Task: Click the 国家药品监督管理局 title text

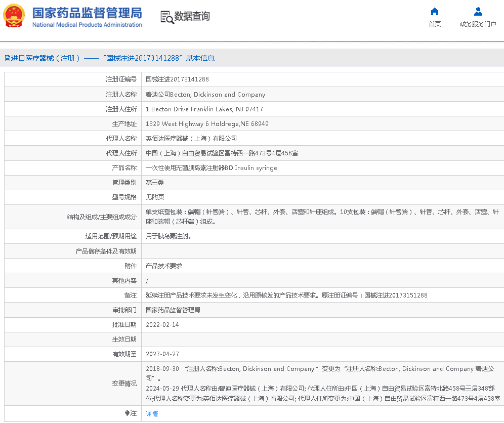Action: 87,13
